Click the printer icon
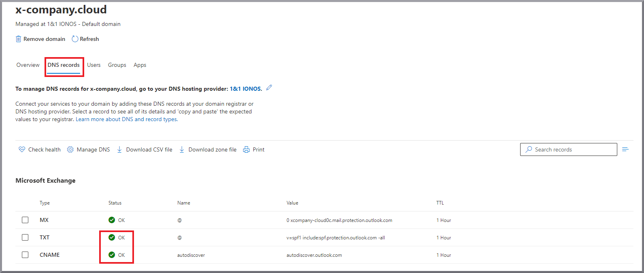644x273 pixels. point(246,149)
